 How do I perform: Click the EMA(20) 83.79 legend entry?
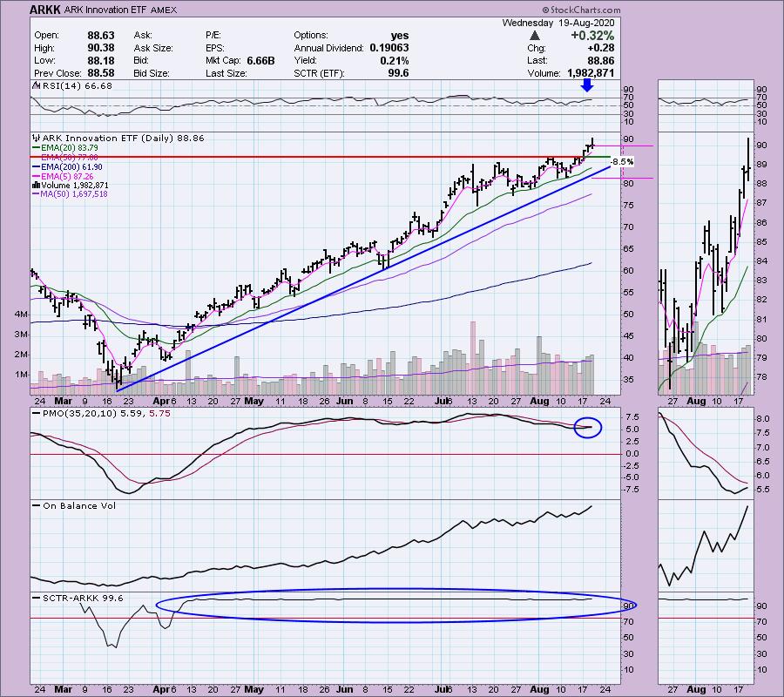pyautogui.click(x=70, y=148)
